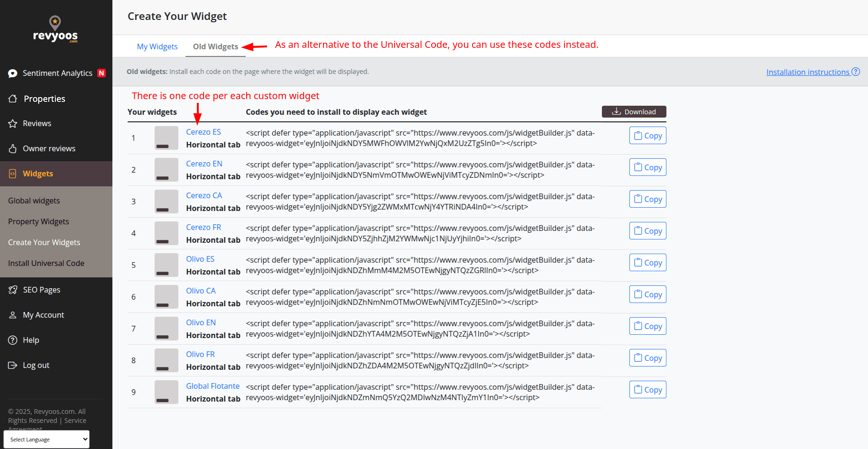Click the Olivo ES script code text
868x449 pixels.
coord(420,266)
